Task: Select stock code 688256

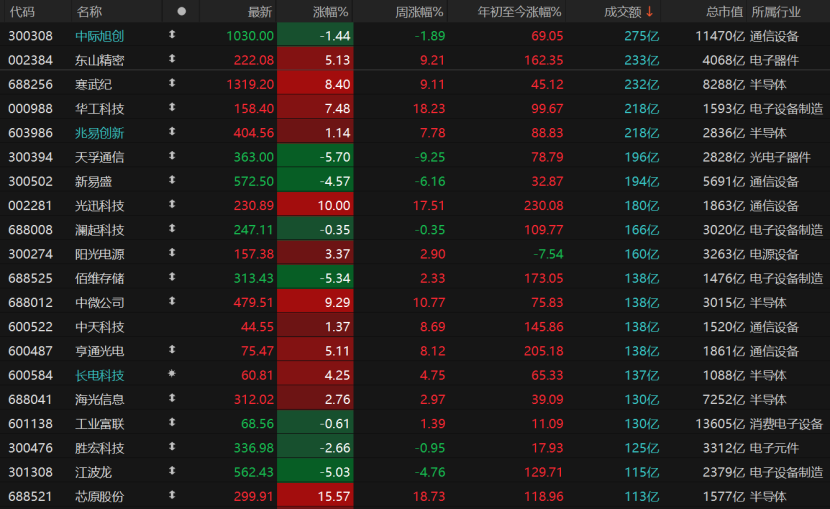Action: 31,84
